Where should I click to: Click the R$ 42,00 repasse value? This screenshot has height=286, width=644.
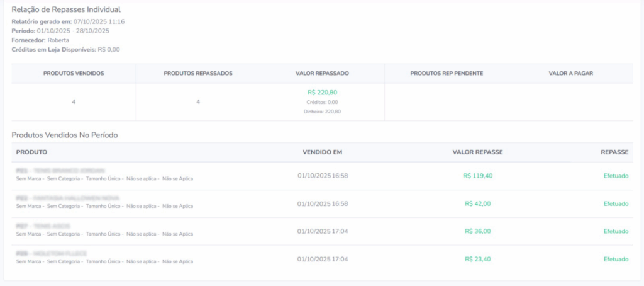(477, 203)
